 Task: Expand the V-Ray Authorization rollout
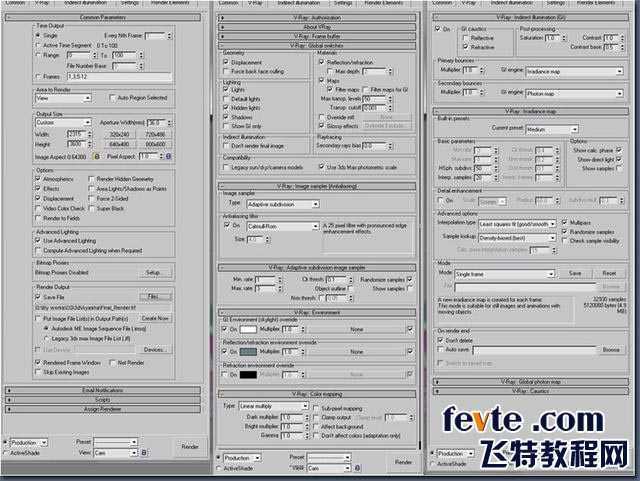pyautogui.click(x=317, y=18)
